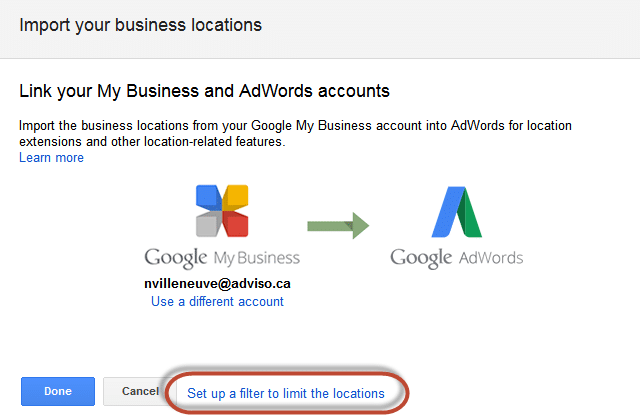Click the "Link your My Business and AdWords accounts" heading
Viewport: 640px width, 417px height.
click(x=204, y=91)
